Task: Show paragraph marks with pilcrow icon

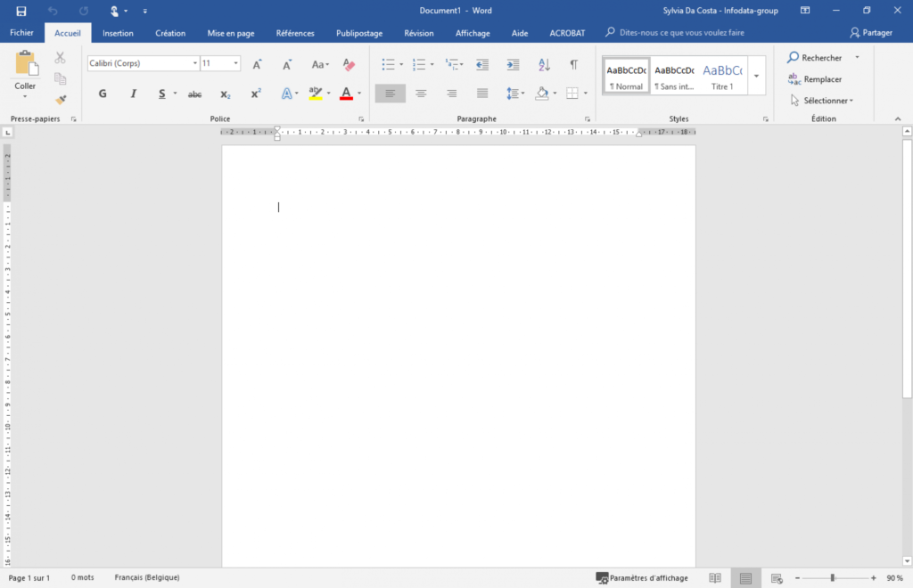Action: pos(573,64)
